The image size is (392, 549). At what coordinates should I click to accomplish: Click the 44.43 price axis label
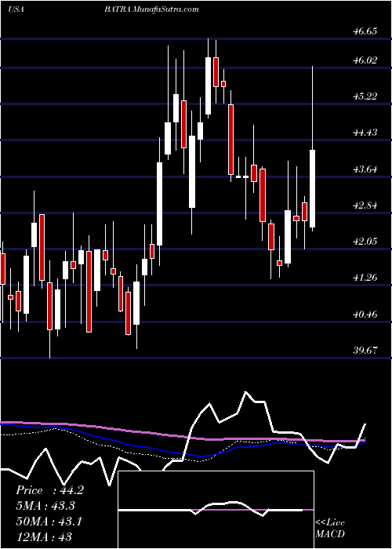(x=365, y=133)
